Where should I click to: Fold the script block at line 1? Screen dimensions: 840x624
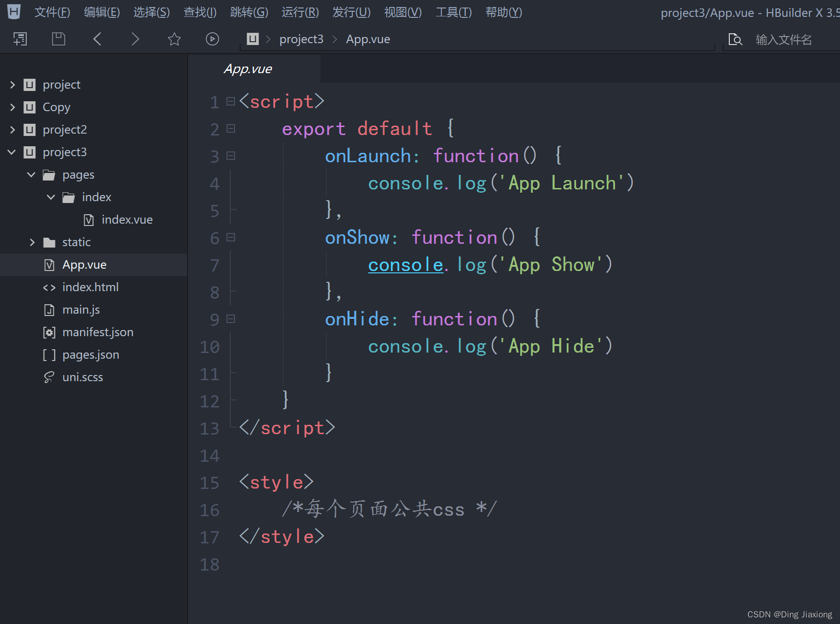pos(231,101)
